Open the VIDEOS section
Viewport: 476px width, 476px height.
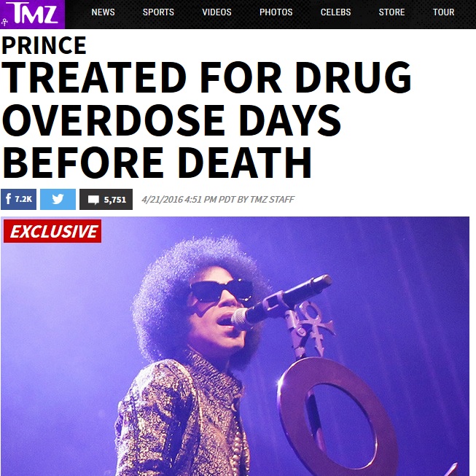tap(216, 12)
